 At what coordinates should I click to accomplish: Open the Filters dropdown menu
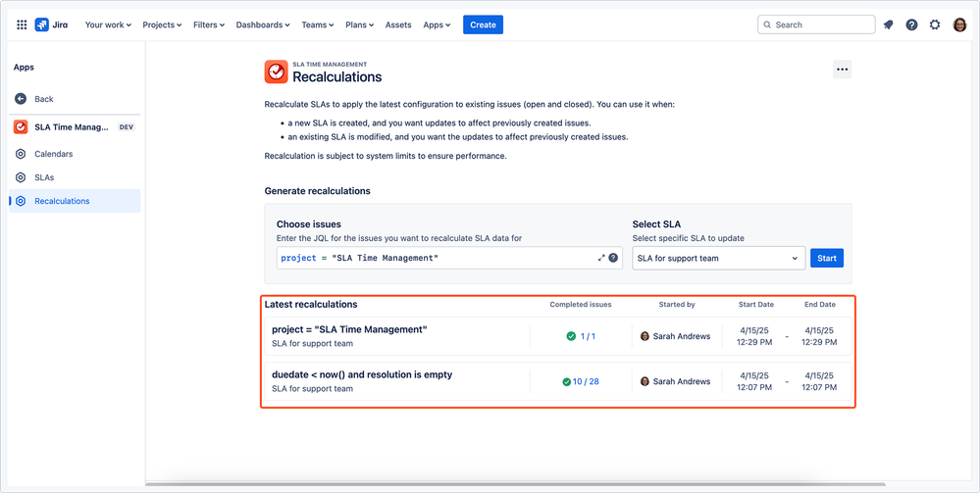click(208, 25)
